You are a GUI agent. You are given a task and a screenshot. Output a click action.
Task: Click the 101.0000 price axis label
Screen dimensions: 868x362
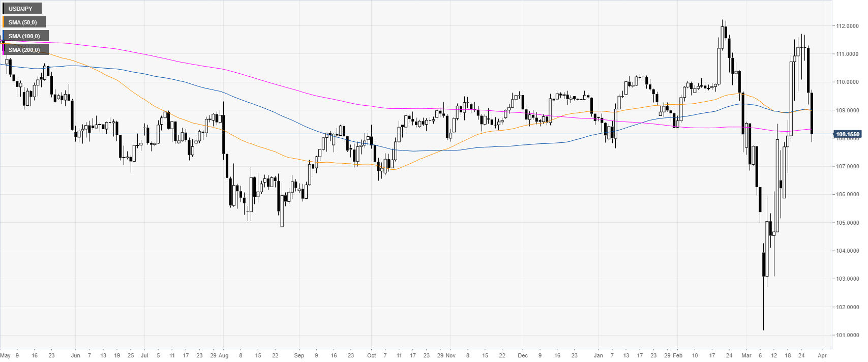pyautogui.click(x=847, y=335)
